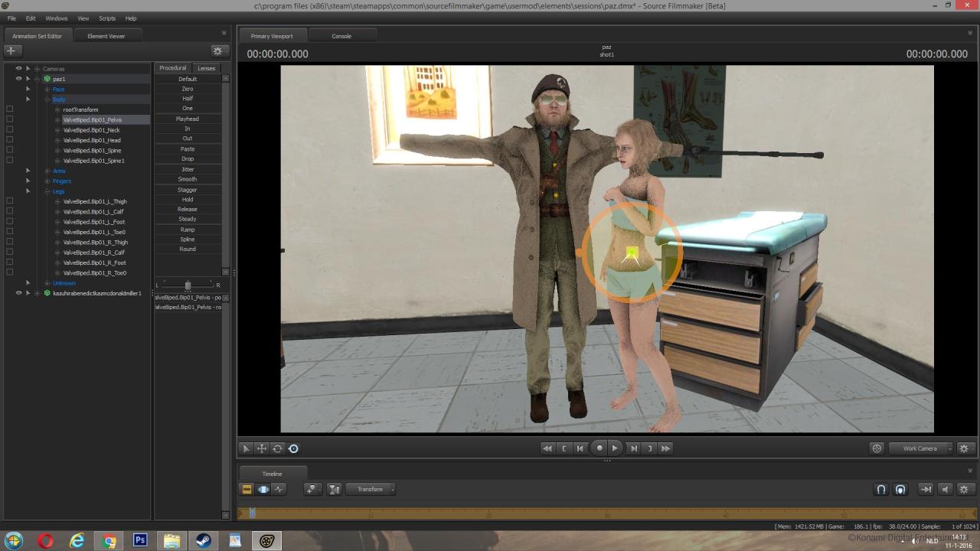
Task: Select the arrow selection tool below viewport
Action: point(247,448)
